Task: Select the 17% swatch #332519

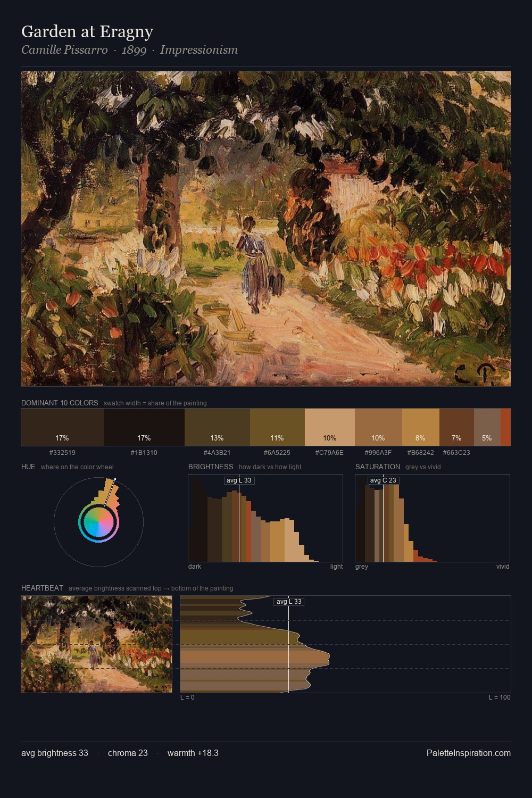Action: point(62,427)
